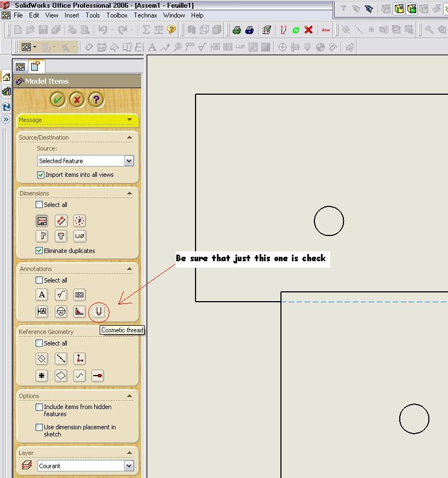Open the Help menu
The width and height of the screenshot is (448, 478).
[197, 15]
